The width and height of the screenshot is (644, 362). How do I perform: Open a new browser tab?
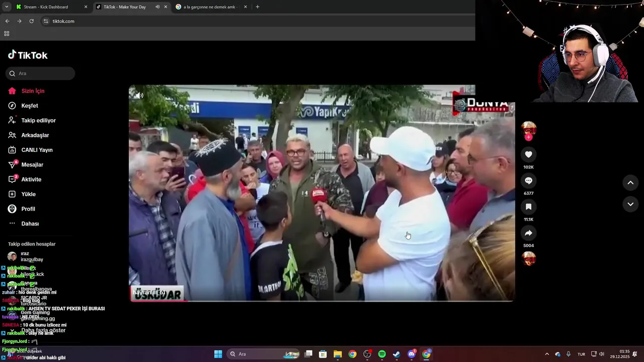click(258, 7)
